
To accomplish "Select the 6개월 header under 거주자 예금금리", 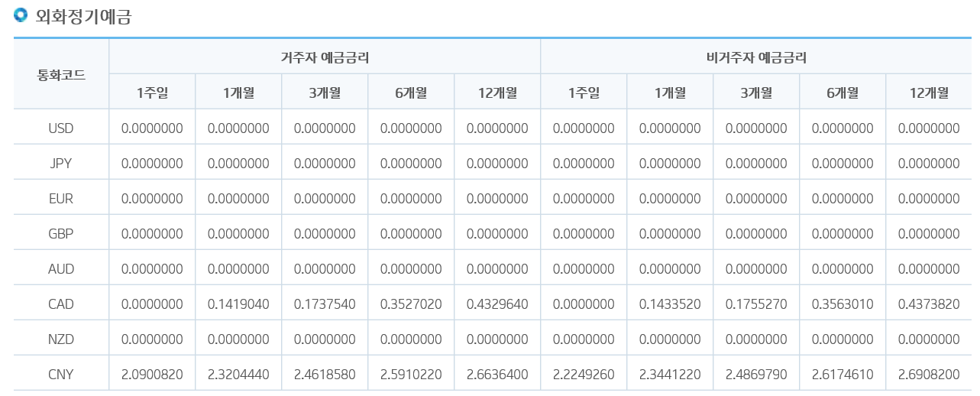I will click(411, 93).
